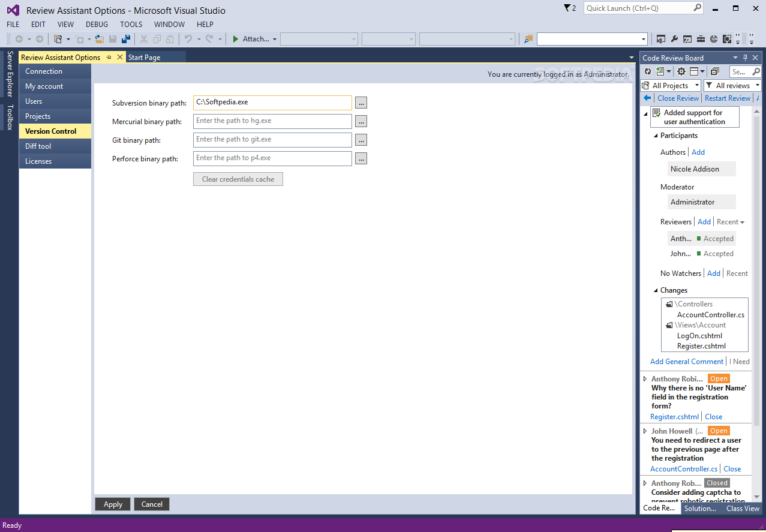Open the Toolbox side tab
This screenshot has height=532, width=766.
[x=10, y=118]
